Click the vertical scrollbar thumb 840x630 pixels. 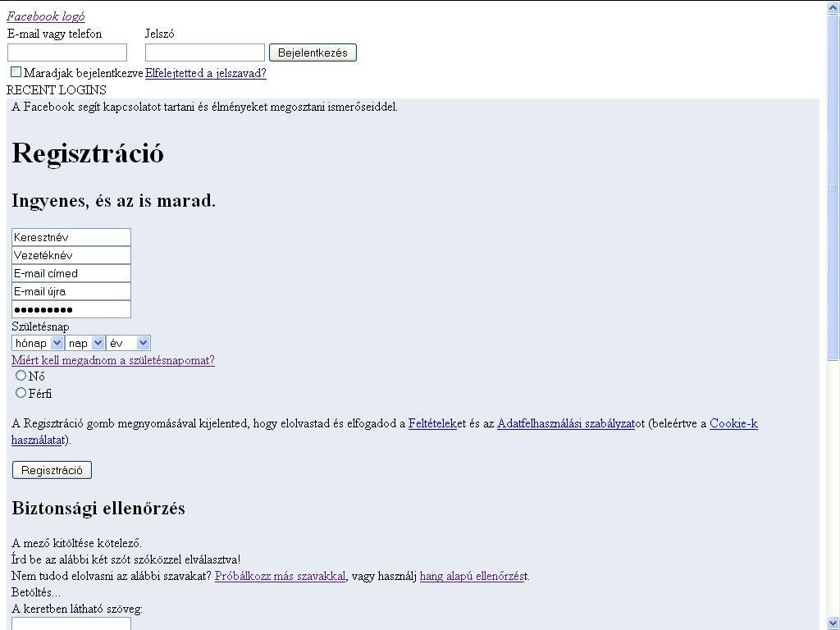833,188
